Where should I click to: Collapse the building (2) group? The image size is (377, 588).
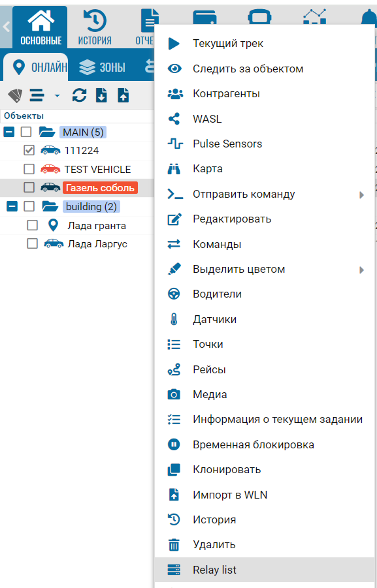12,206
